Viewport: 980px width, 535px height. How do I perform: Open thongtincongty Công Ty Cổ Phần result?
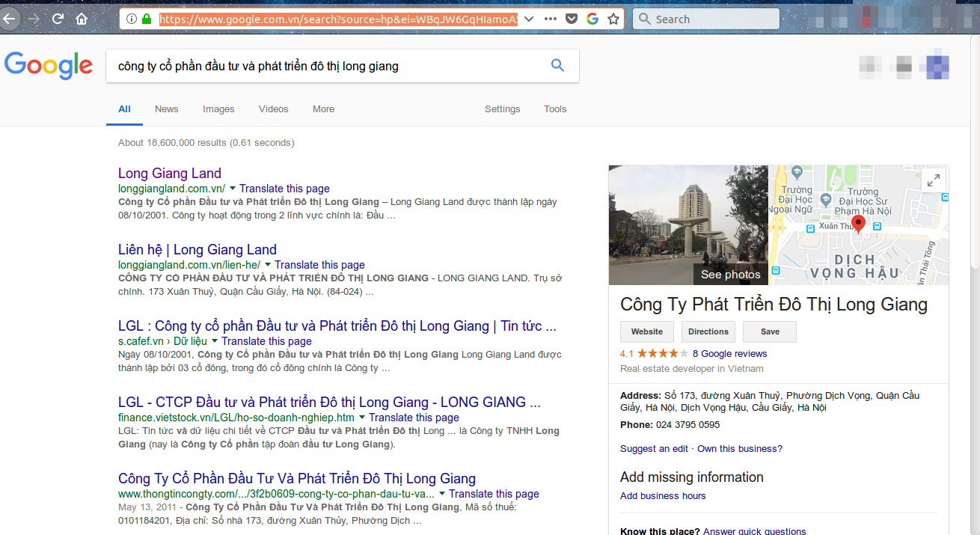[x=297, y=479]
